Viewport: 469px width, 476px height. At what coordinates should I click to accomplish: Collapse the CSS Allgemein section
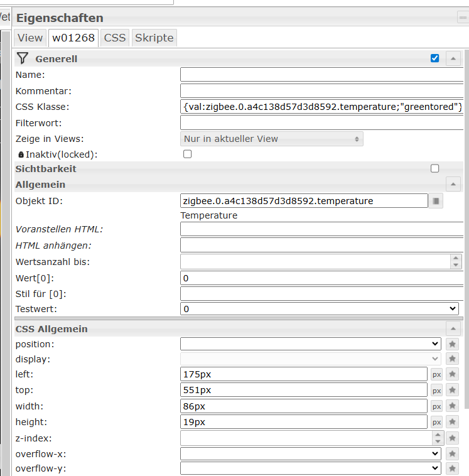pyautogui.click(x=453, y=328)
